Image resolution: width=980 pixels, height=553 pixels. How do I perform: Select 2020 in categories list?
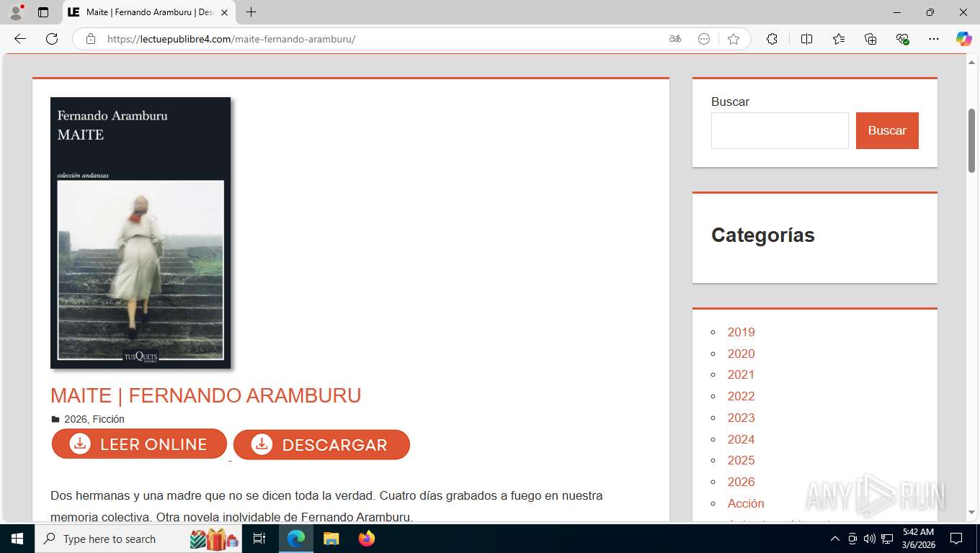tap(741, 354)
